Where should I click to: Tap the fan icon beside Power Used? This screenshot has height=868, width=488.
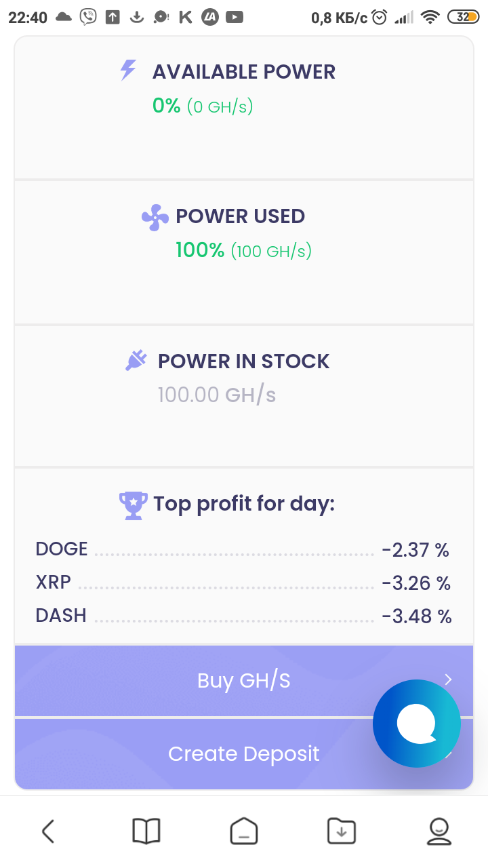pyautogui.click(x=155, y=217)
